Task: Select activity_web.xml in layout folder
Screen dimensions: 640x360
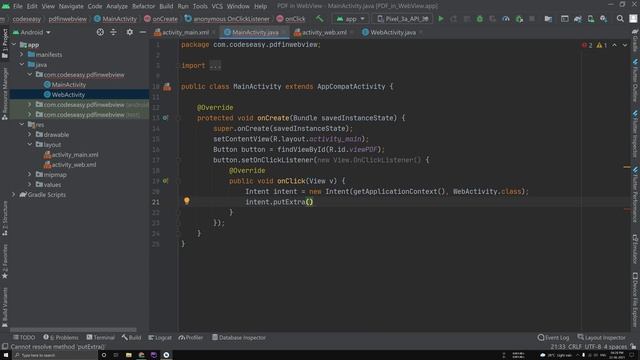Action: click(70, 164)
